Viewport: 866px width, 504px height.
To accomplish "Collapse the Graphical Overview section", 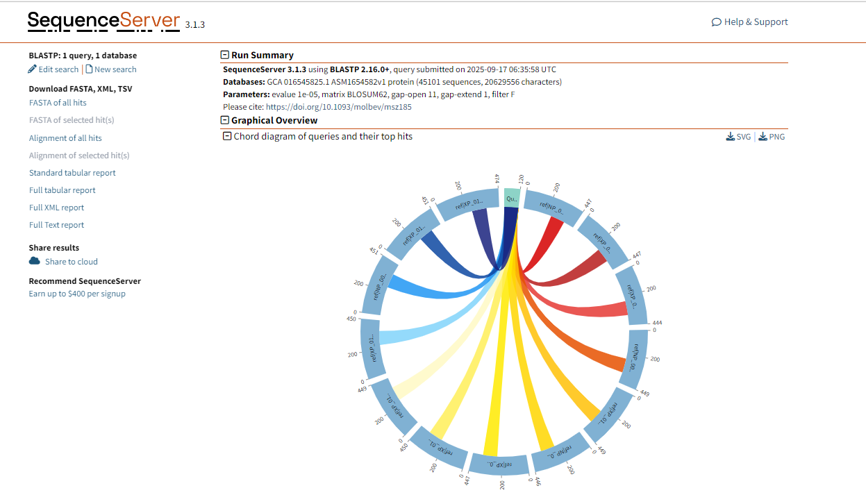I will pyautogui.click(x=224, y=120).
